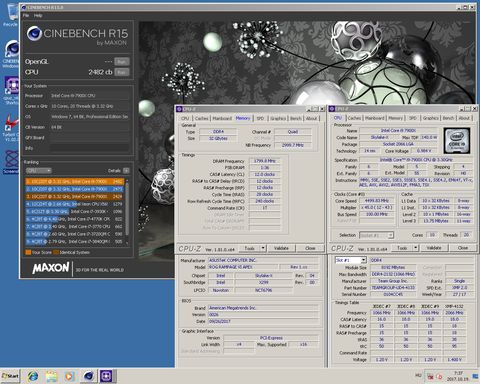Click the Cinebench R15 sphere logo
Viewport: 480px width, 384px height.
pos(34,33)
